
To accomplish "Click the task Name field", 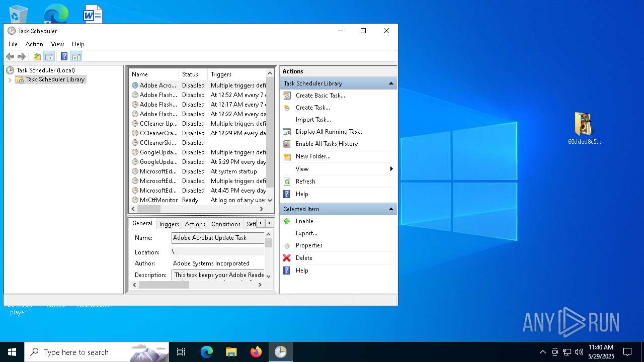I will point(217,238).
